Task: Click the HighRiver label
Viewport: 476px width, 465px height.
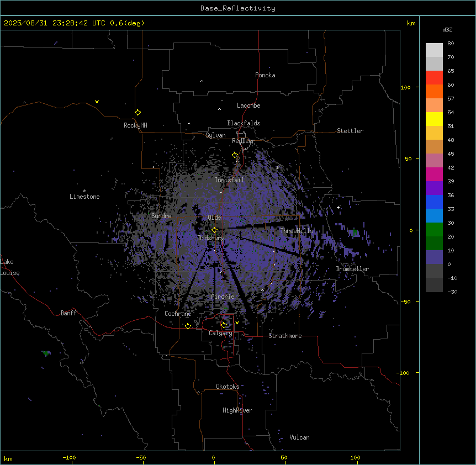Action: [x=237, y=410]
